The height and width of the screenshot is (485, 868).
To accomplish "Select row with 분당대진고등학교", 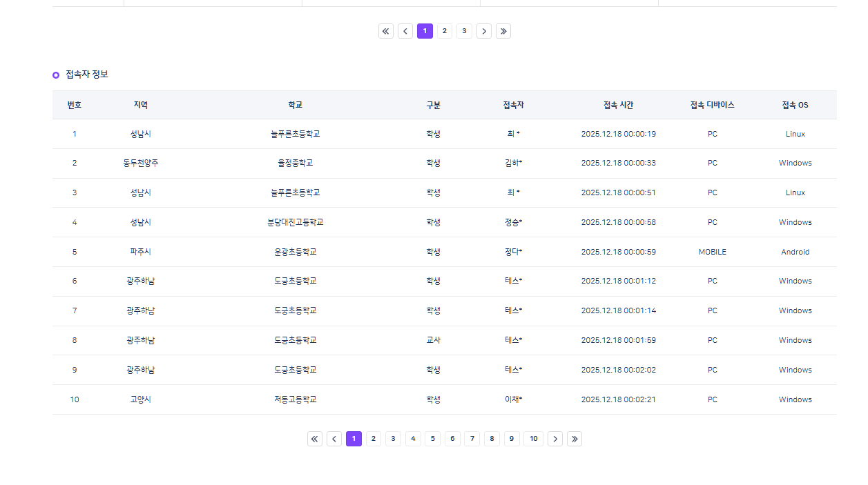I will click(x=295, y=222).
